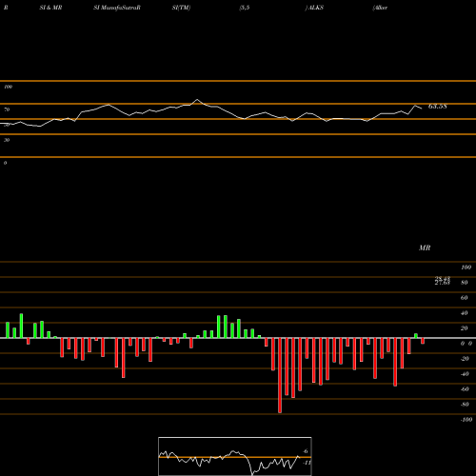Click the RSI current value 63.58

[438, 107]
